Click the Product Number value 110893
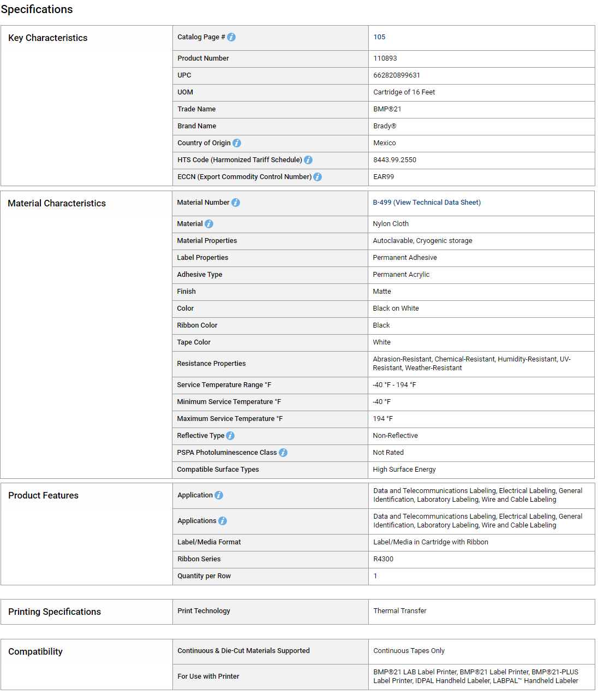The height and width of the screenshot is (700, 598). (x=385, y=58)
